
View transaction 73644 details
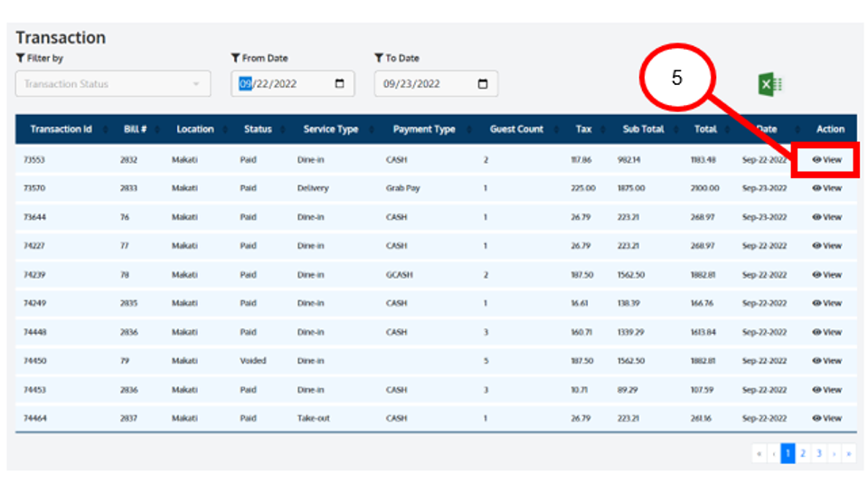[x=827, y=217]
